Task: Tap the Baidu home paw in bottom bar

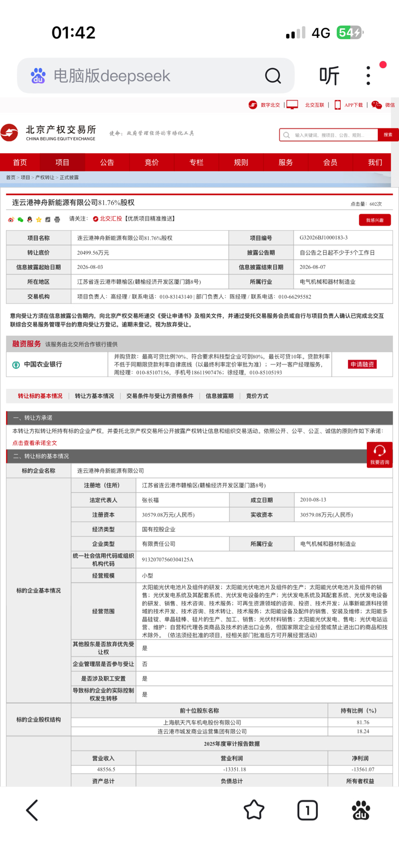Action: (361, 810)
